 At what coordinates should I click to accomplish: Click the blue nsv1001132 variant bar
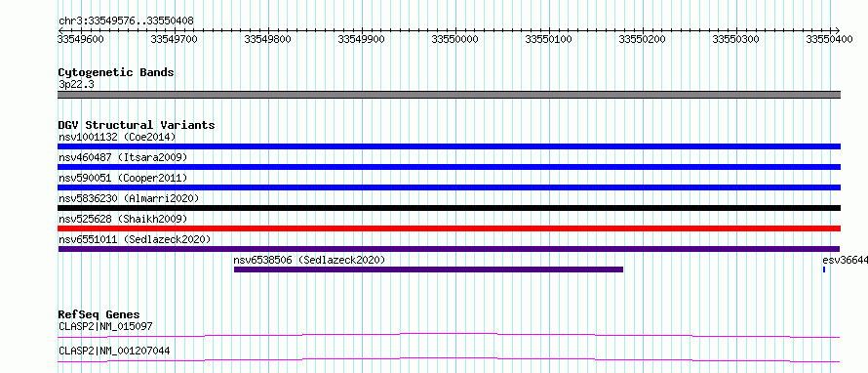(x=449, y=146)
